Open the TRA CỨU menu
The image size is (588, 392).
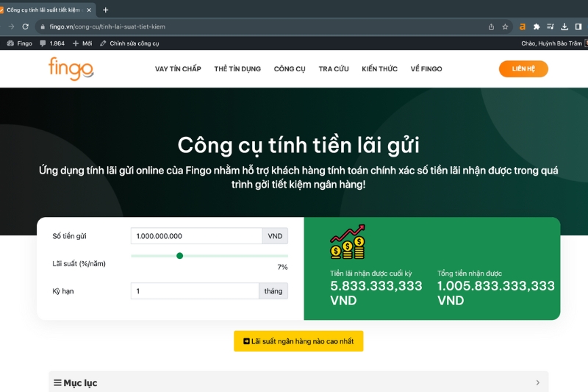pyautogui.click(x=334, y=69)
